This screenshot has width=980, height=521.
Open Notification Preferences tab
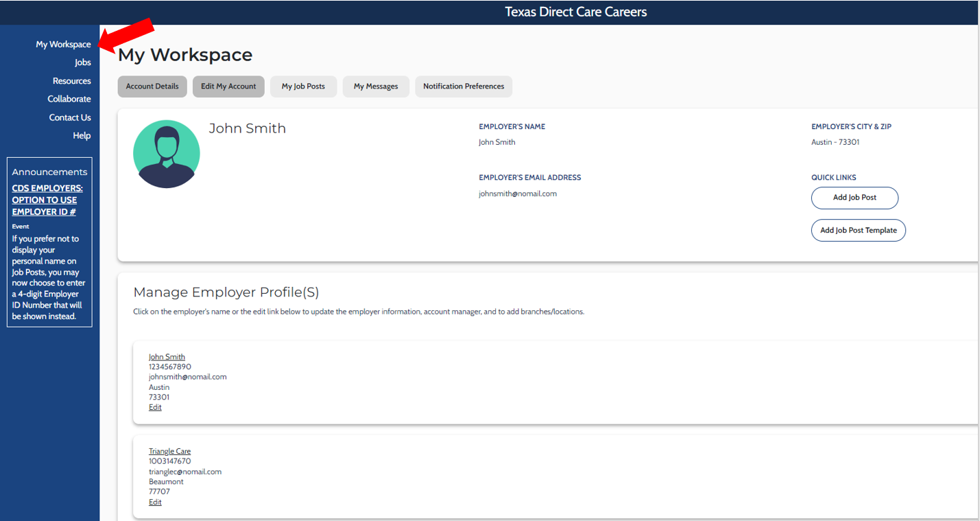point(464,86)
